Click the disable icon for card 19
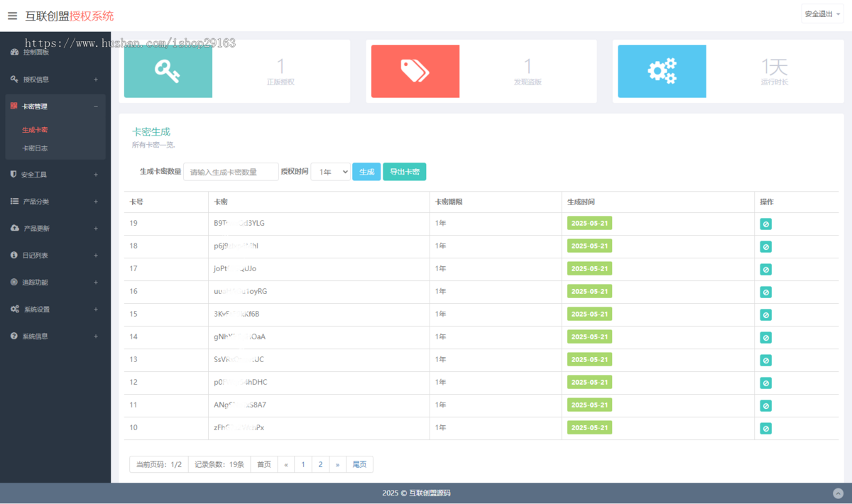The image size is (852, 504). pos(765,224)
